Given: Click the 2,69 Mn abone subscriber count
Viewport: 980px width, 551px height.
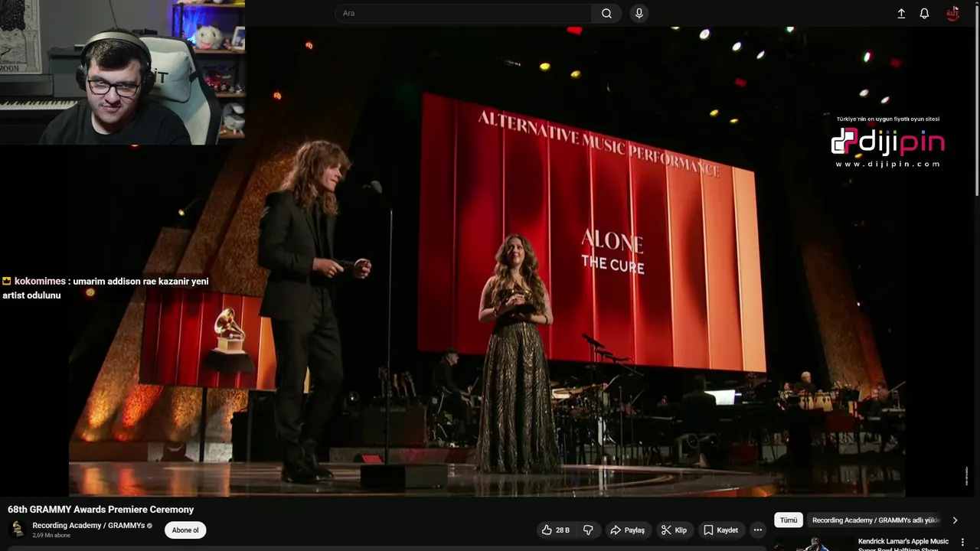Looking at the screenshot, I should pyautogui.click(x=51, y=536).
